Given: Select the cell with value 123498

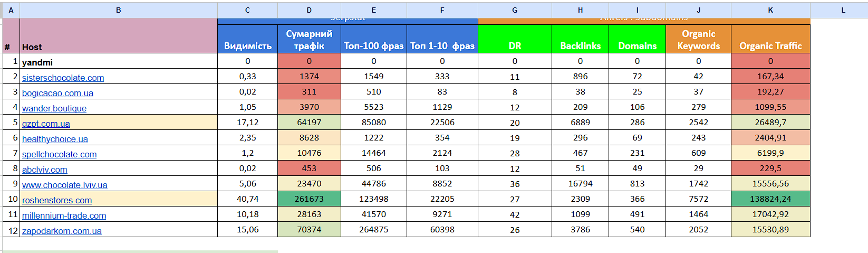Looking at the screenshot, I should coord(374,199).
